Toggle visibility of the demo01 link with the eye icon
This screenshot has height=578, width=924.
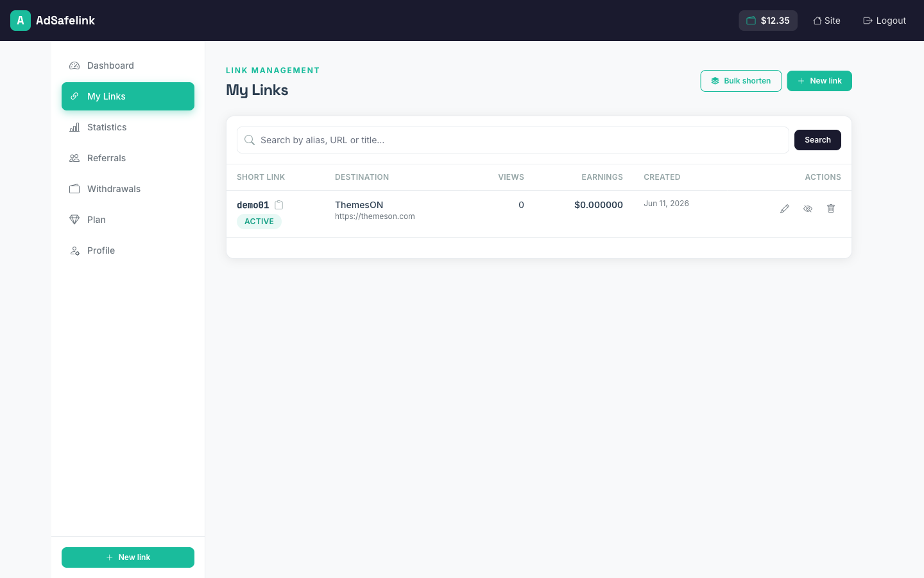coord(808,209)
